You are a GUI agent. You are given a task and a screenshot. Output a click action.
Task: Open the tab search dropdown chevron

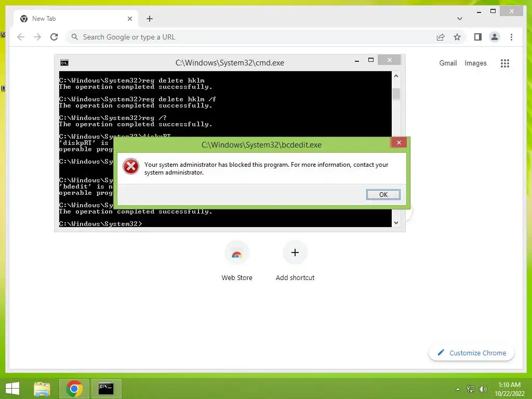pos(459,19)
